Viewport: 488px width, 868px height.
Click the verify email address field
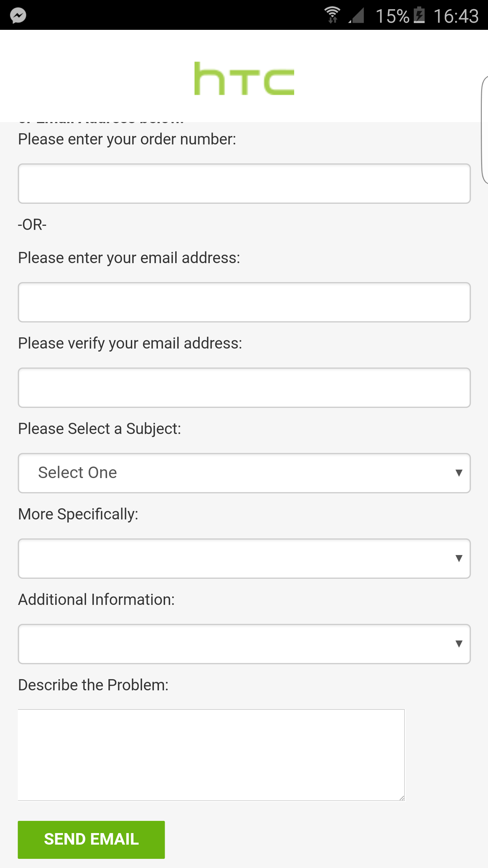(x=244, y=388)
